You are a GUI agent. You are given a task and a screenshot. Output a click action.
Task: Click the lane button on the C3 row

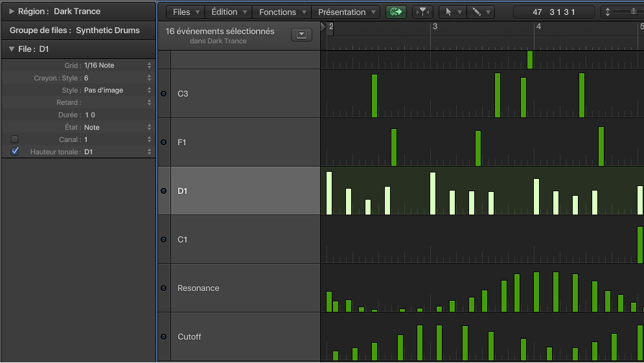tap(163, 94)
